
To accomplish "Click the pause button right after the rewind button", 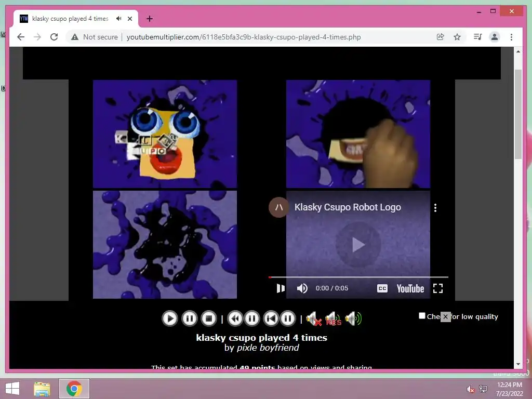I will point(252,318).
